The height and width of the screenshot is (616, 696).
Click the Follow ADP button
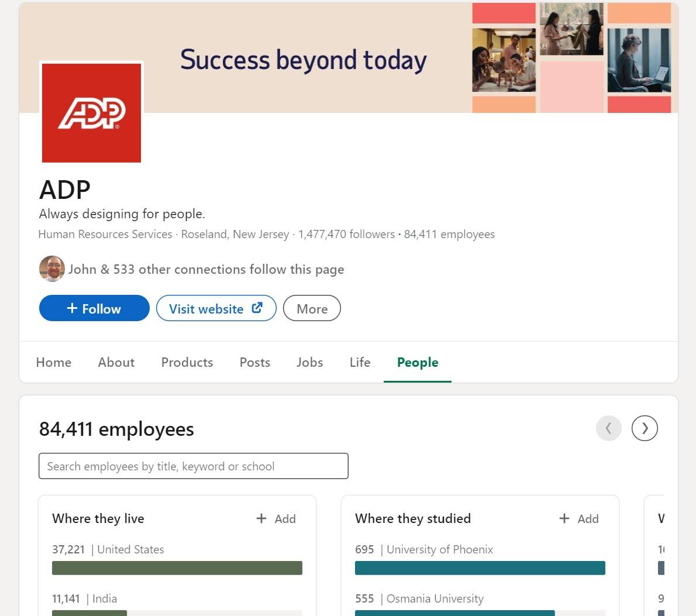pos(94,308)
